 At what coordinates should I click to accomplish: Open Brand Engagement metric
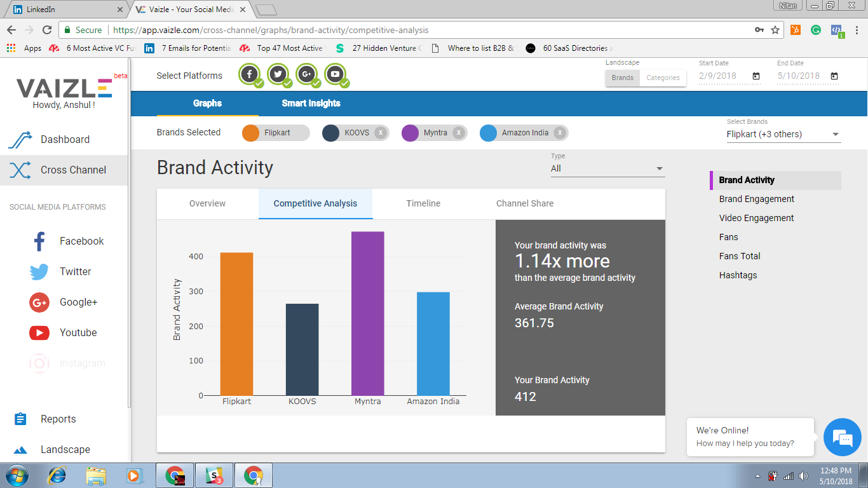pyautogui.click(x=756, y=199)
